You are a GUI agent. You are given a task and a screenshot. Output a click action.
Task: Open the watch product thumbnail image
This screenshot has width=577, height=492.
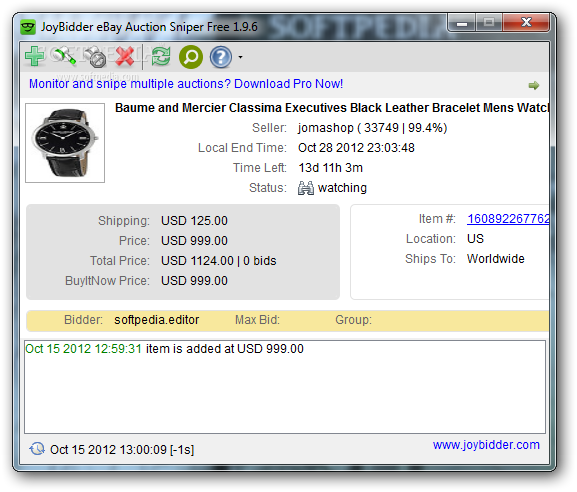click(x=65, y=143)
